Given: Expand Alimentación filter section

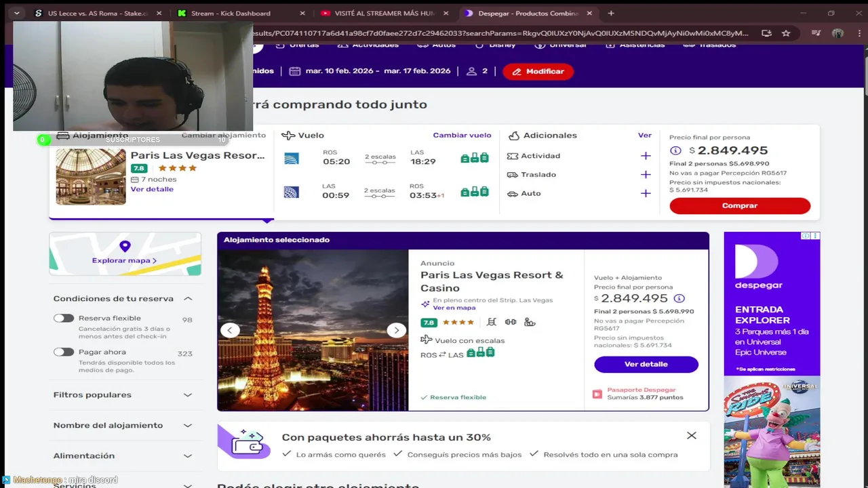Looking at the screenshot, I should pos(188,456).
